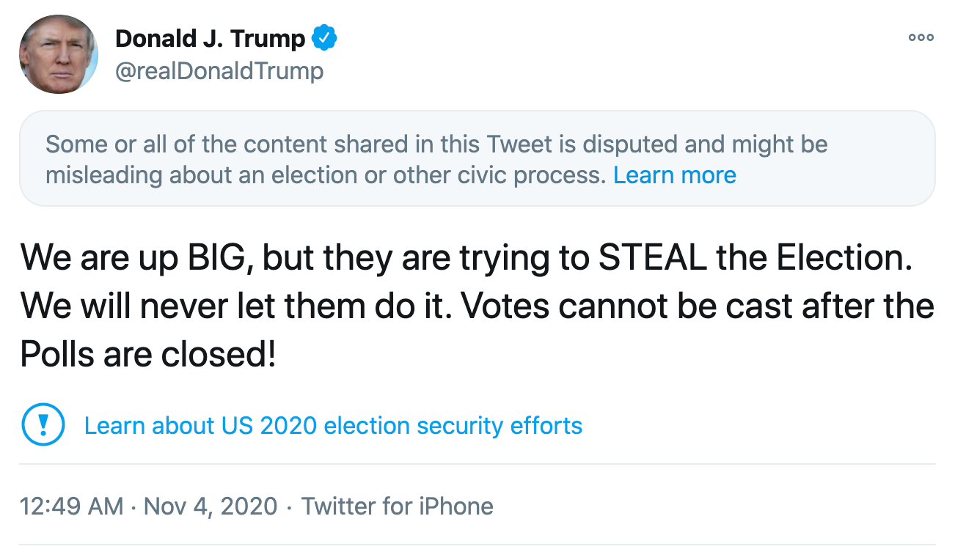The image size is (955, 560).
Task: Click the blue verified badge
Action: coord(324,37)
